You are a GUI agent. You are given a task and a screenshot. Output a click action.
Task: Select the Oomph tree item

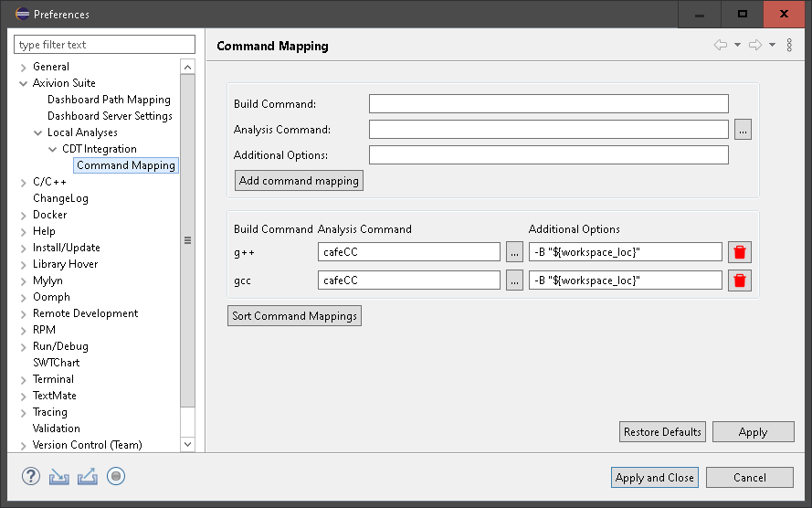tap(51, 297)
